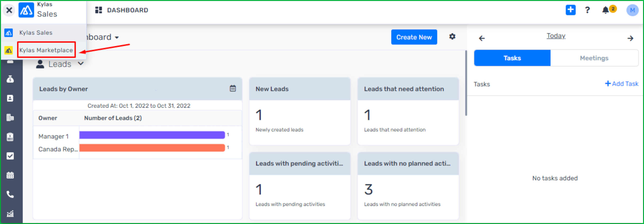This screenshot has height=224, width=644.
Task: Close the app switcher with X icon
Action: click(x=9, y=10)
